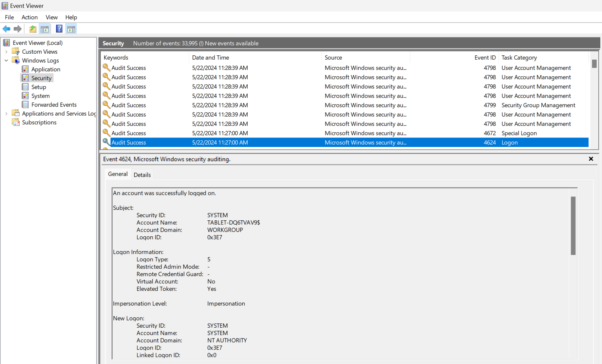Click the Forward navigation arrow
This screenshot has height=364, width=602.
[x=17, y=29]
